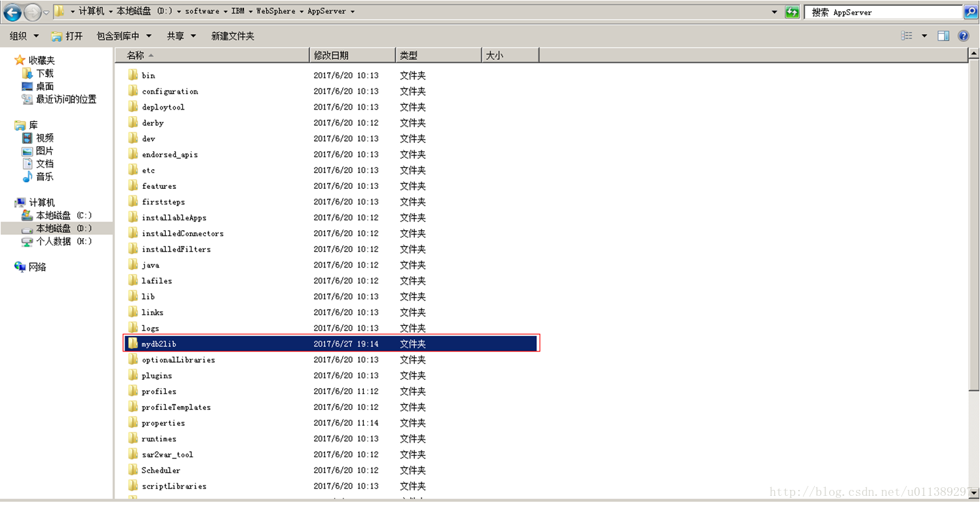Viewport: 980px width, 505px height.
Task: Open the 包含到库中 menu
Action: coord(124,36)
